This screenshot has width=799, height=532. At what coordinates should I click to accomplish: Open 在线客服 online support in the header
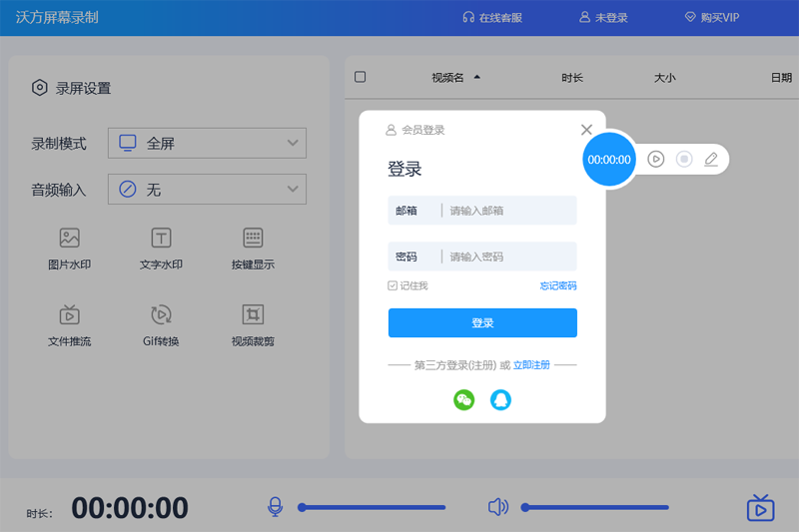pos(492,18)
